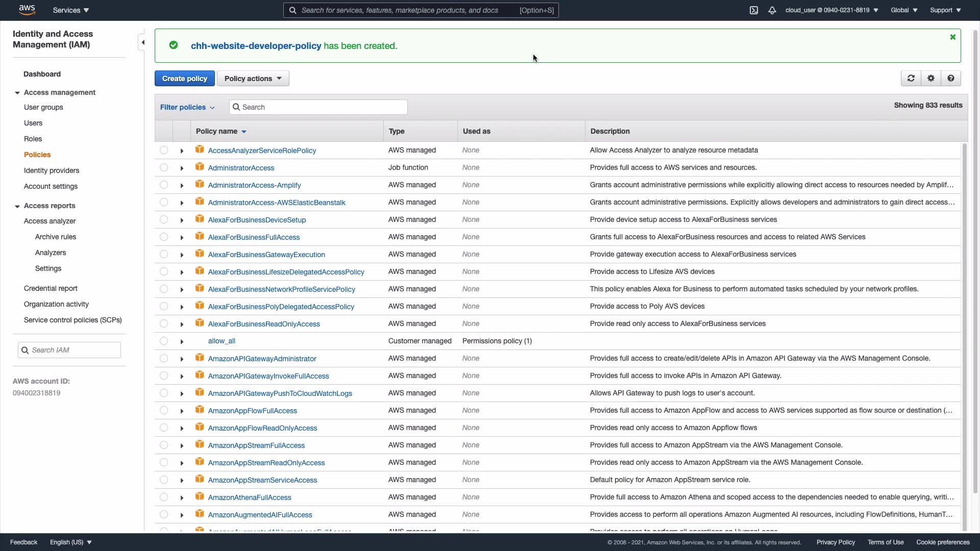Select the AmazonAthenaFullAccess radio button

164,497
